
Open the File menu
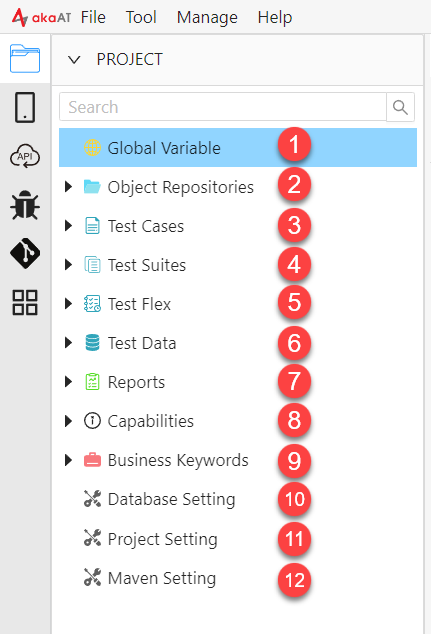93,17
